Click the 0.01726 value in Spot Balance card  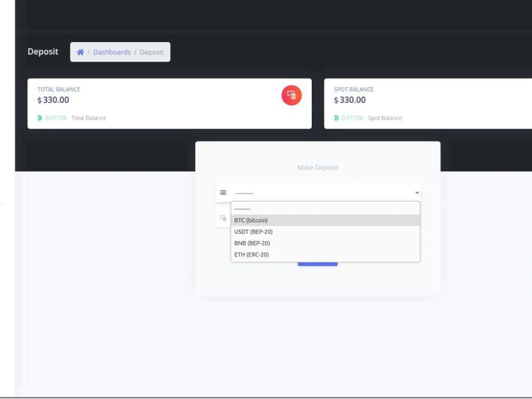(x=353, y=118)
